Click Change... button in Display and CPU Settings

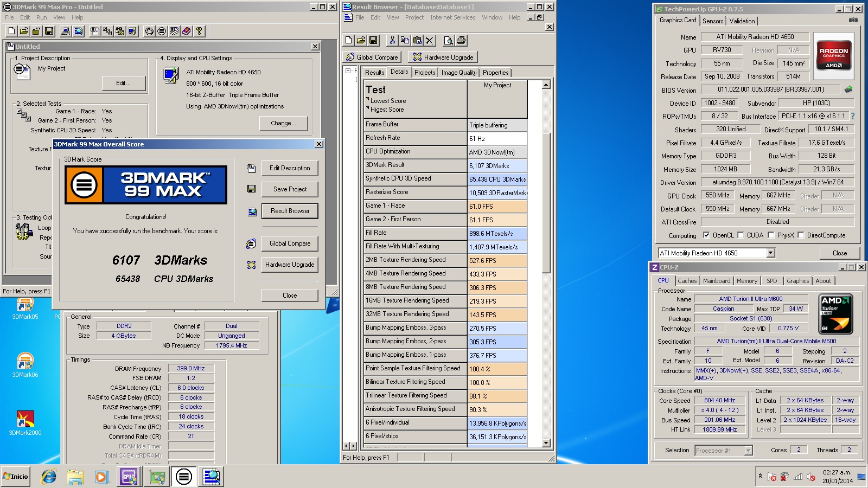pyautogui.click(x=283, y=124)
